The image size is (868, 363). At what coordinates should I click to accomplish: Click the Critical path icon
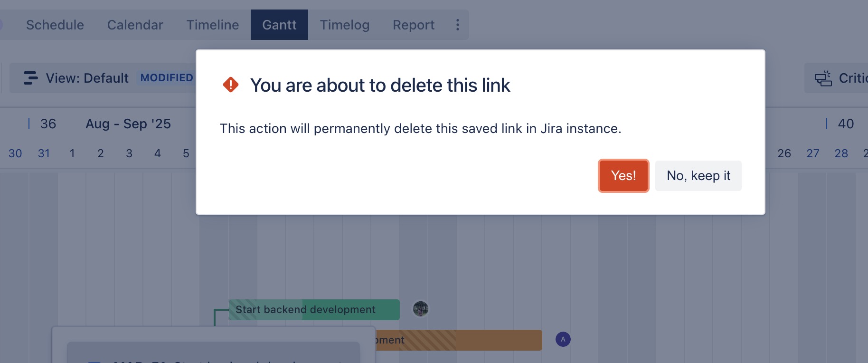pyautogui.click(x=823, y=78)
